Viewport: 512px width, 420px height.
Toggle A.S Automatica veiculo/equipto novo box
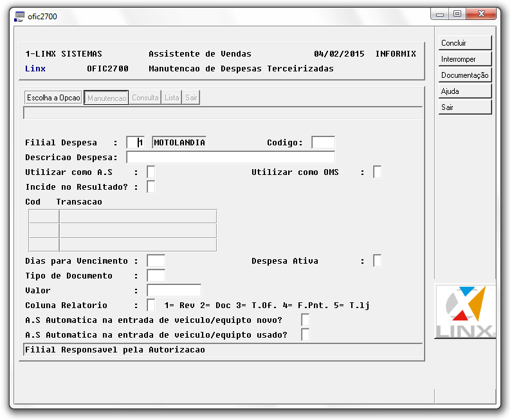(x=306, y=320)
